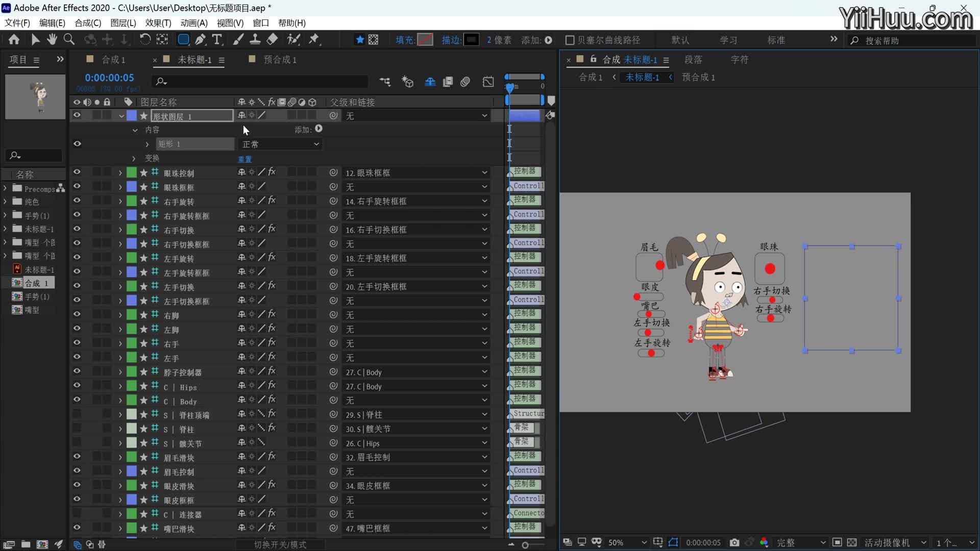
Task: Open the 50% magnification dropdown
Action: tap(627, 542)
